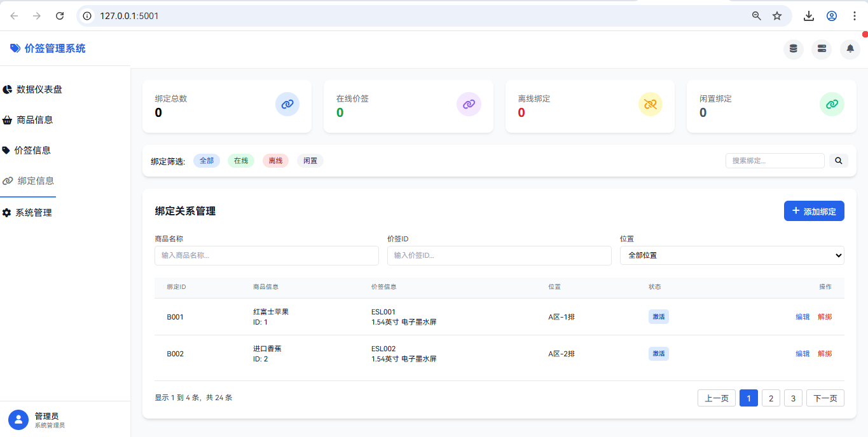Expand the 全部位置 dropdown
Image resolution: width=868 pixels, height=437 pixels.
[x=732, y=255]
